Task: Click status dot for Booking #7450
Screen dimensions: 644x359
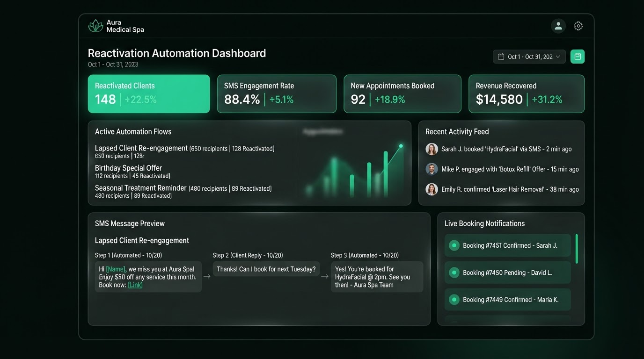Action: 454,273
